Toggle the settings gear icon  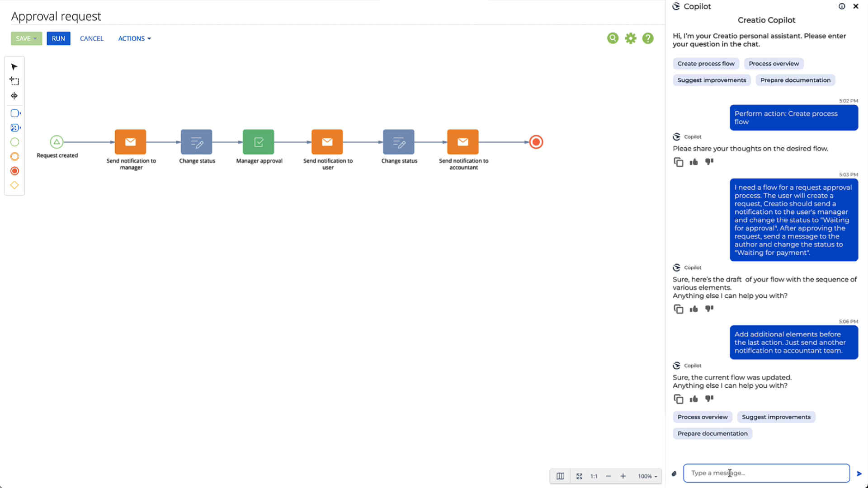coord(631,38)
